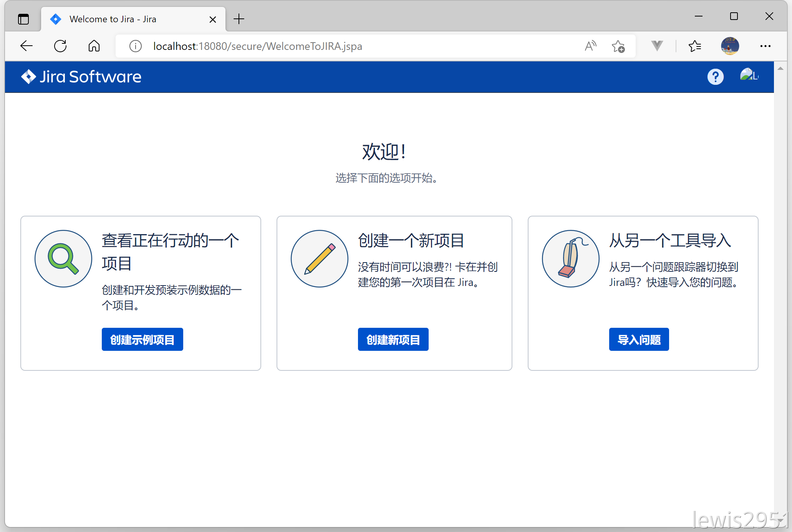Click the pencil icon on the new project card
Viewport: 792px width, 532px height.
(320, 259)
